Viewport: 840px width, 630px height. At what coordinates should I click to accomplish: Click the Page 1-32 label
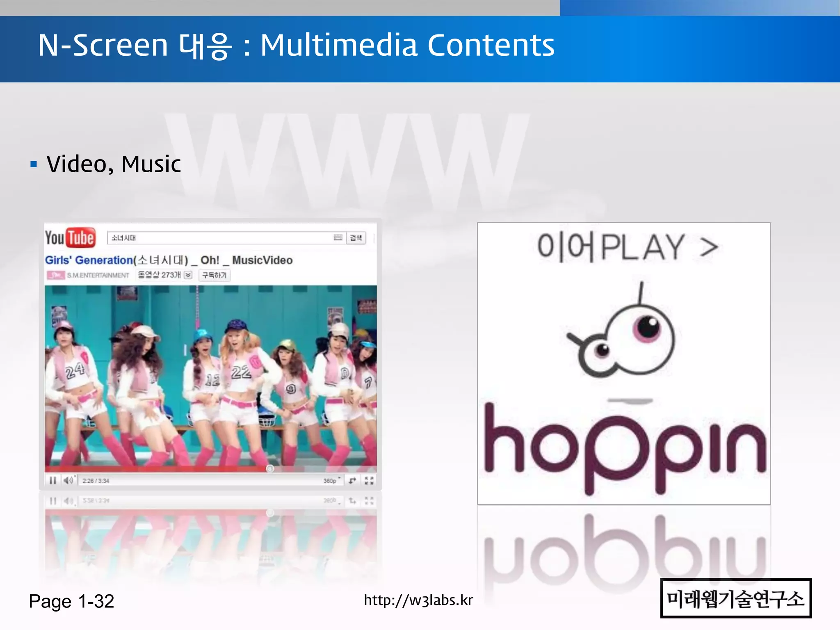click(71, 601)
